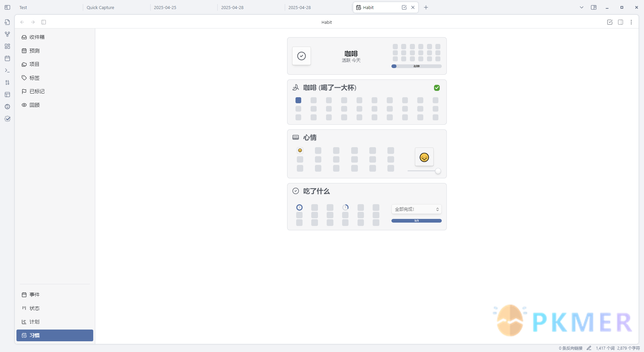Toggle the left sidebar panel icon
Viewport: 644px width, 352px height.
point(7,7)
